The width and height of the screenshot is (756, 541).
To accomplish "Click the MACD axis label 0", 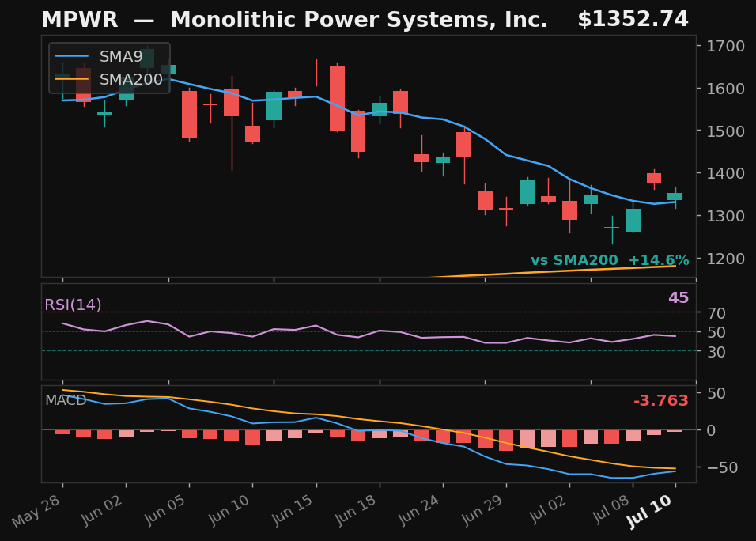I will [x=711, y=430].
